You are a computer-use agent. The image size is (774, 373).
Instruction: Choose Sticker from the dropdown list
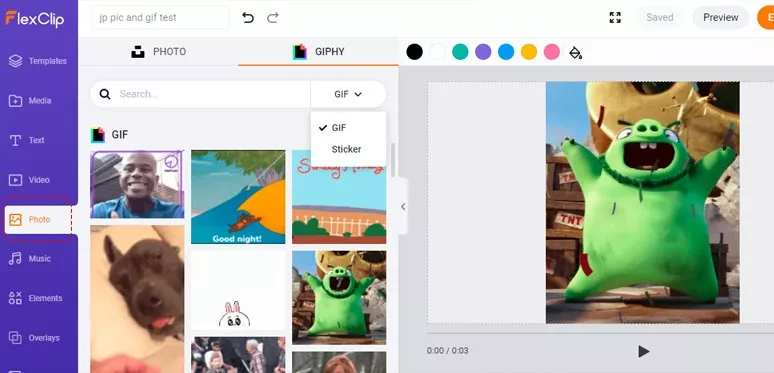point(348,149)
